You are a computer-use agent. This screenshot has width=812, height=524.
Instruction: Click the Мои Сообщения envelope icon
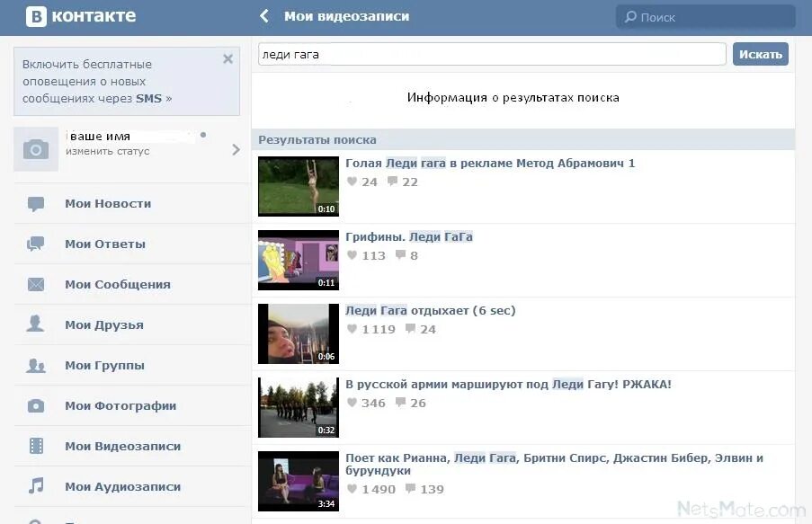36,284
